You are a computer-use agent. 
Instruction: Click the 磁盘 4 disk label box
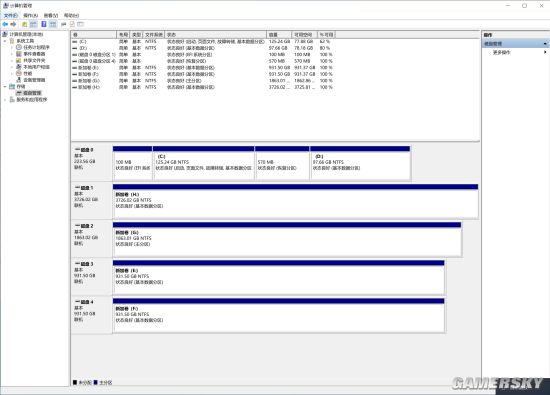(92, 315)
